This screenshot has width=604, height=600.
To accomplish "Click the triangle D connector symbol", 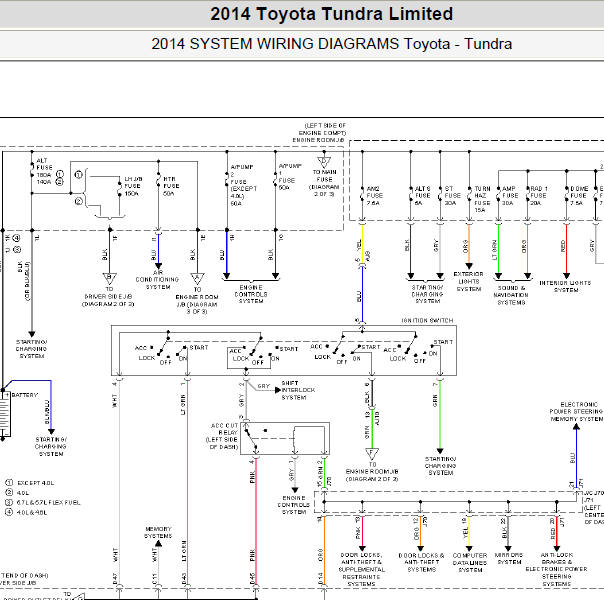I will pos(324,161).
